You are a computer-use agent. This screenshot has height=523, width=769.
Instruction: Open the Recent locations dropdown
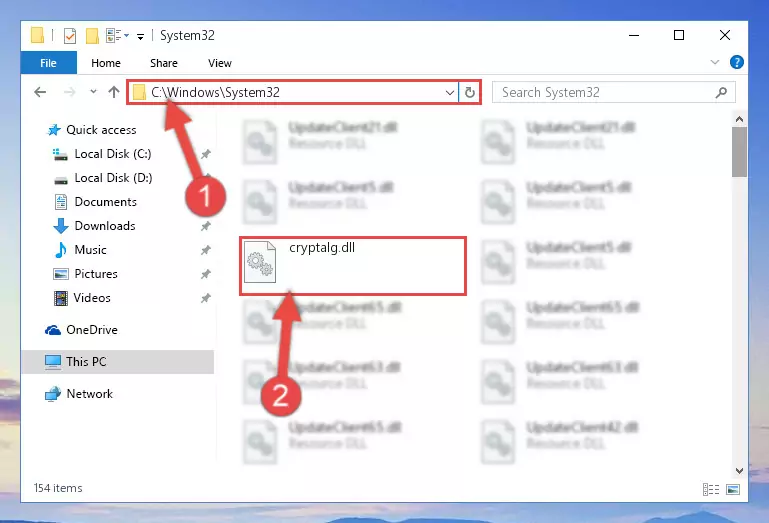(x=93, y=92)
